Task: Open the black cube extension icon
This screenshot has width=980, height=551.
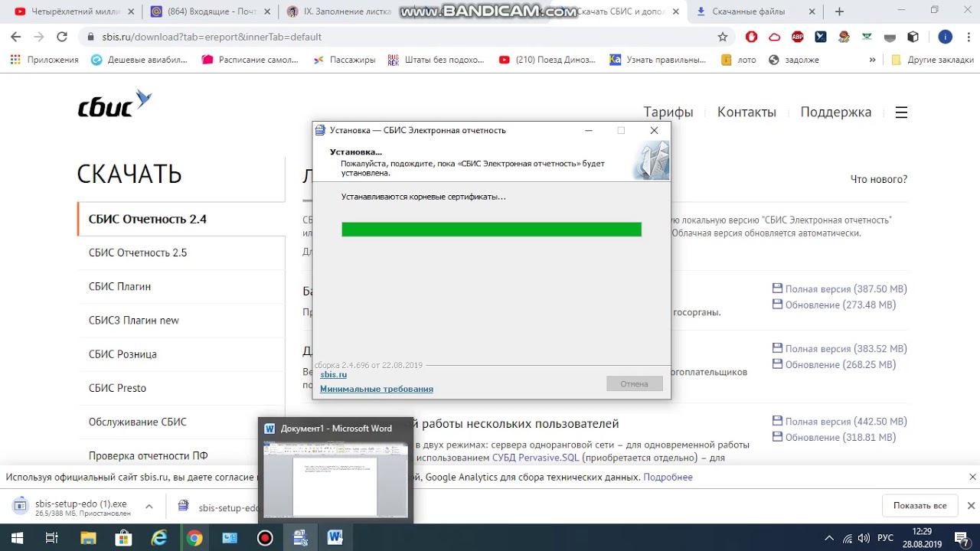Action: click(x=913, y=37)
